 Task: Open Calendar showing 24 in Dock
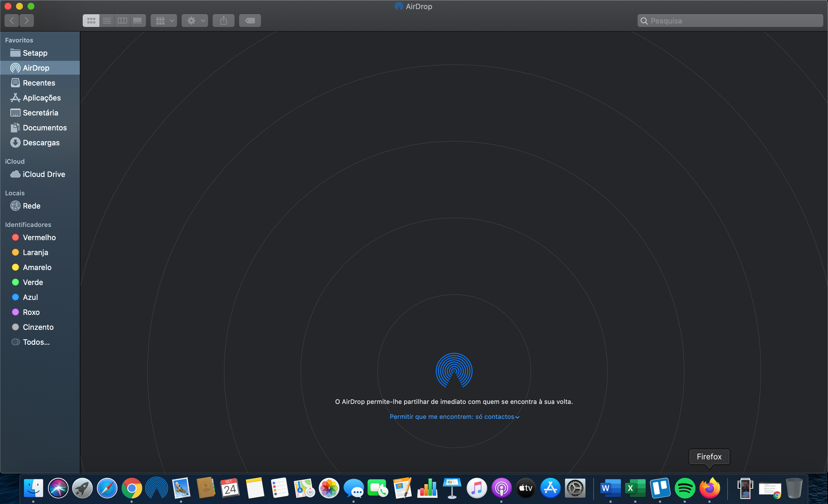tap(230, 488)
